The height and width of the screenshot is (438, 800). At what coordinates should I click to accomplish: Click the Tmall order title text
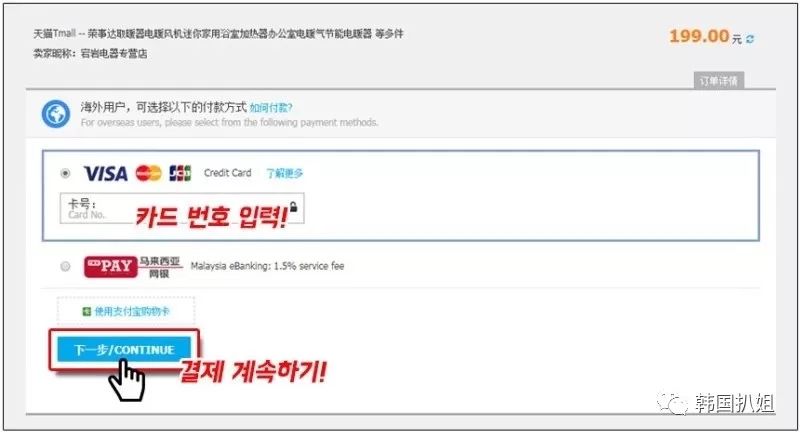(218, 34)
